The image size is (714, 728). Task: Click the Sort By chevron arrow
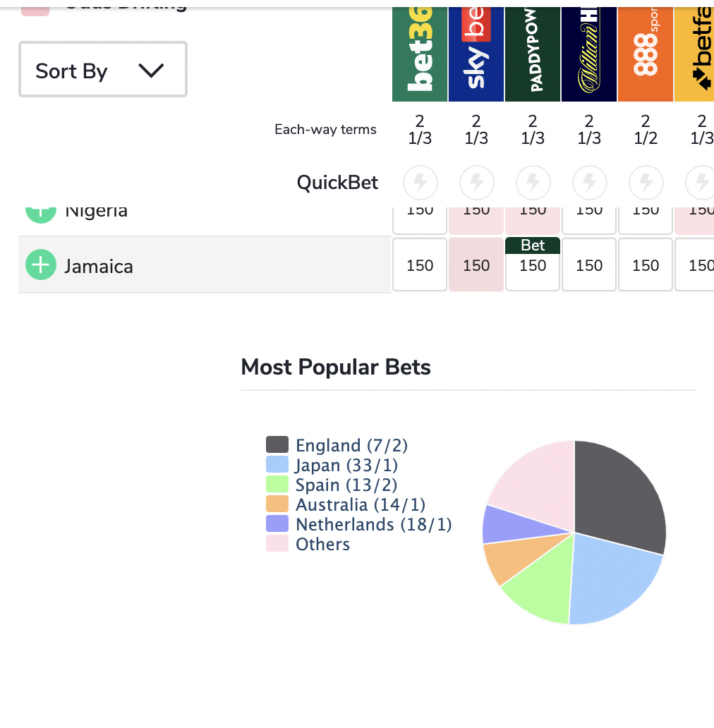point(151,71)
